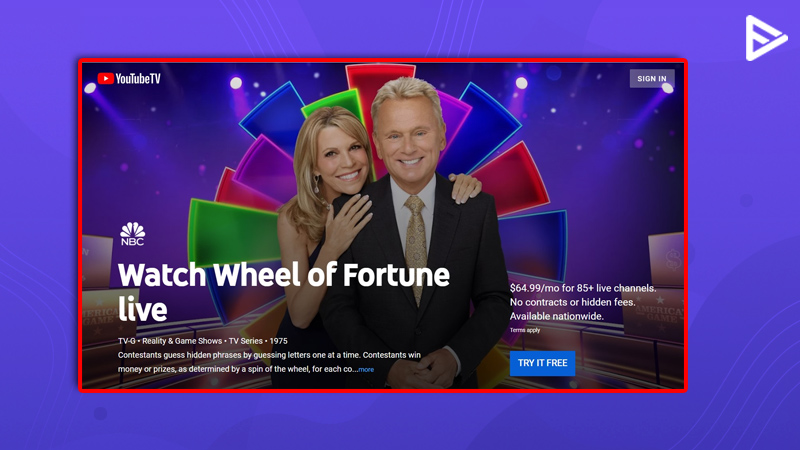Open the SIGN IN button
This screenshot has width=800, height=450.
pyautogui.click(x=652, y=79)
